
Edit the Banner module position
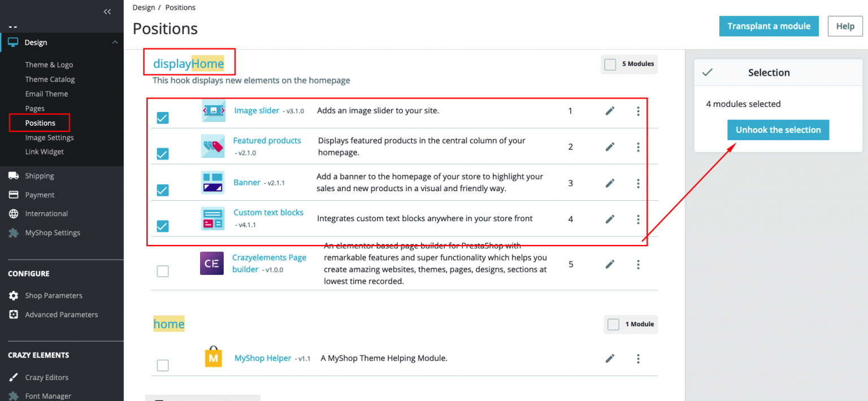point(610,183)
